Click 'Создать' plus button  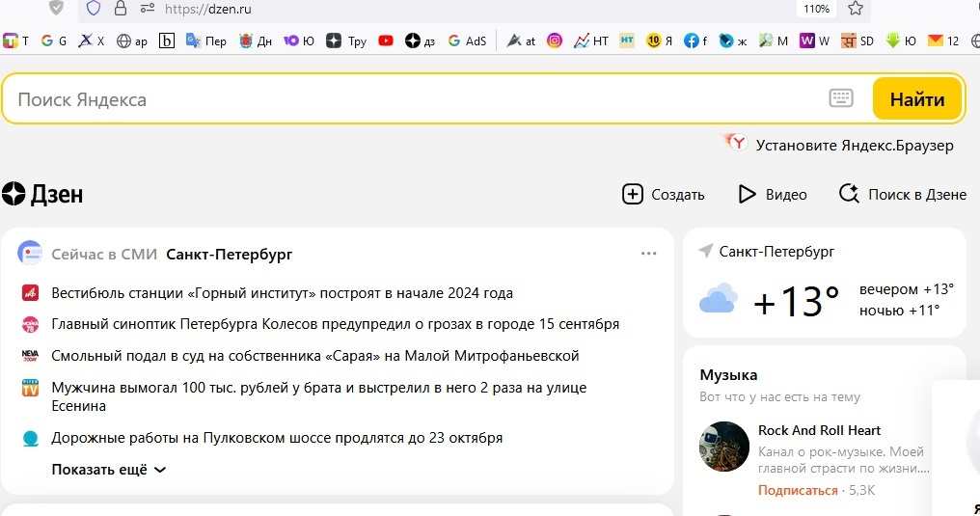(663, 194)
